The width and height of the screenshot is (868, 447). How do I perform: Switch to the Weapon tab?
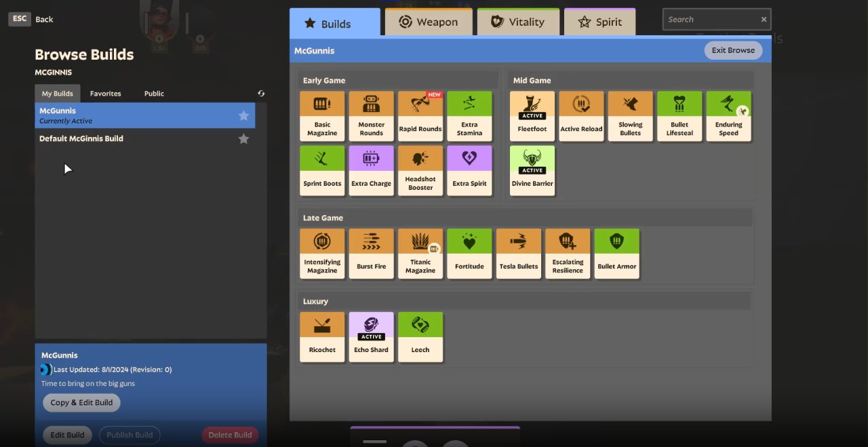click(x=429, y=22)
